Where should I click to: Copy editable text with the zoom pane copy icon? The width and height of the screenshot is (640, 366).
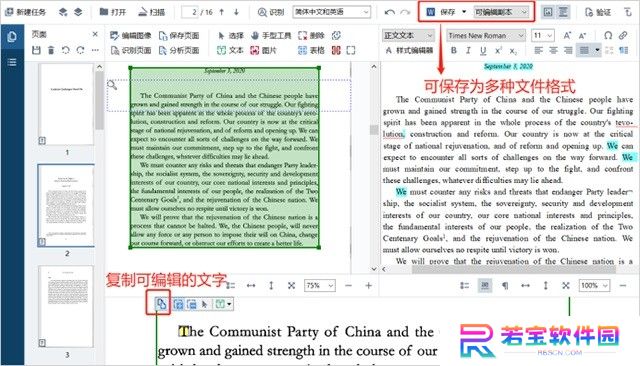pyautogui.click(x=162, y=304)
